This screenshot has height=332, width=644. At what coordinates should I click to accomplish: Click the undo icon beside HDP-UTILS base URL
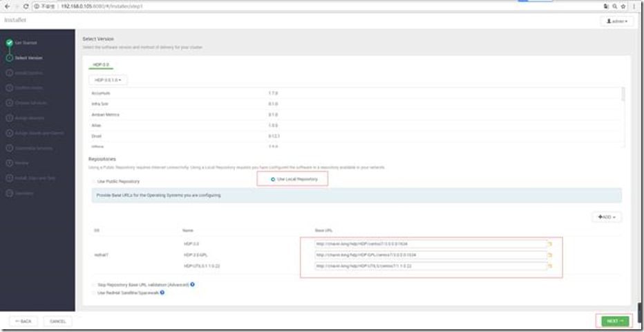tap(549, 266)
